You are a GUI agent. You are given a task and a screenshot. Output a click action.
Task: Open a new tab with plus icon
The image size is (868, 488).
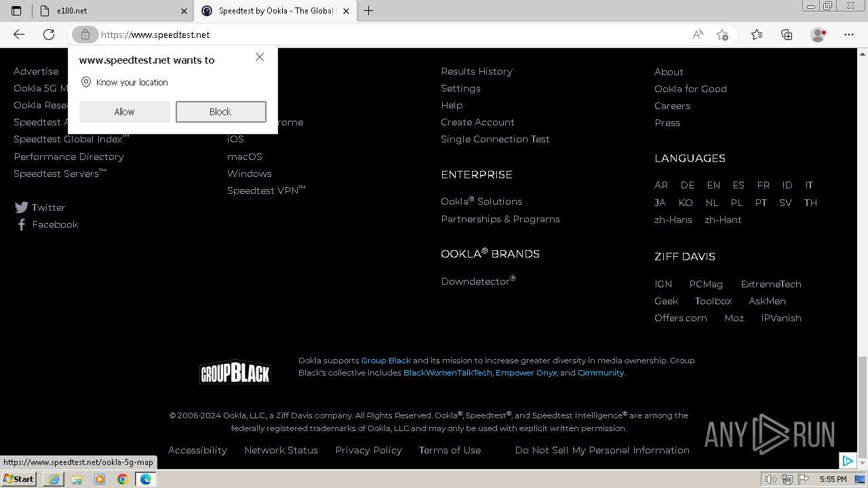(368, 11)
